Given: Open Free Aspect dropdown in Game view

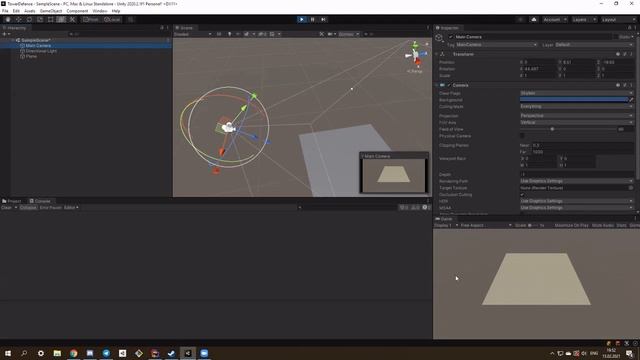Looking at the screenshot, I should click(x=486, y=225).
